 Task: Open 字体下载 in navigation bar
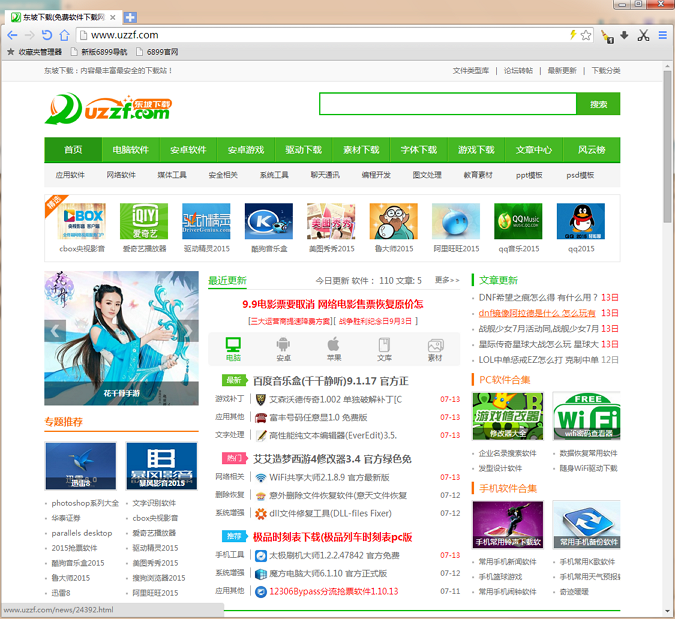419,150
